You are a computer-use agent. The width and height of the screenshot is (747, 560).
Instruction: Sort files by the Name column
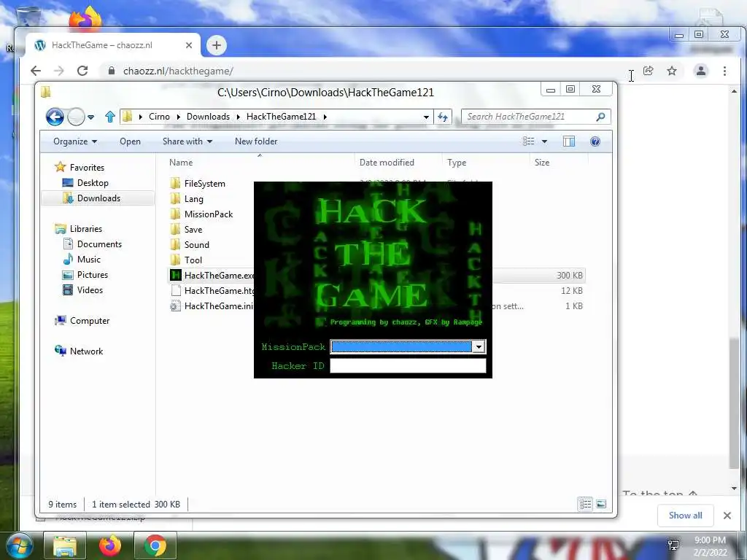pos(181,163)
